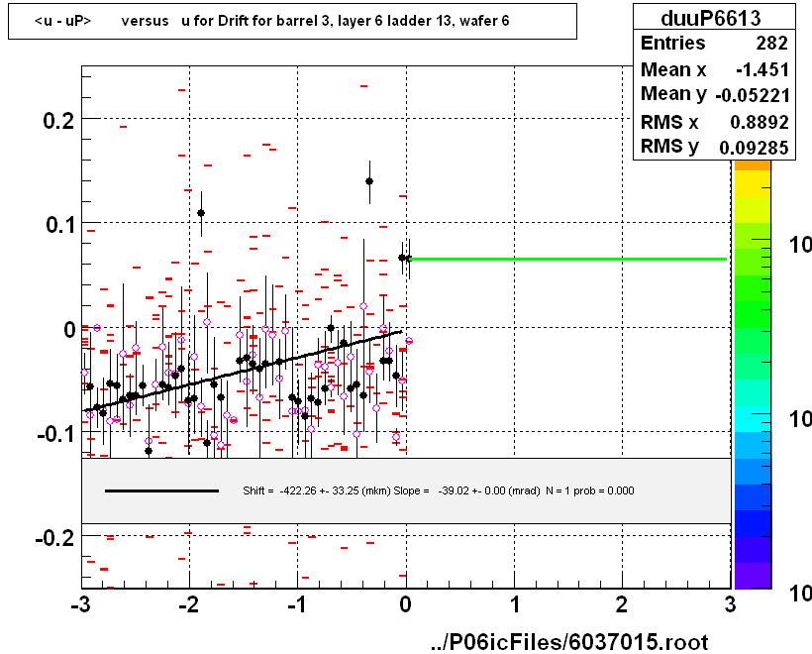Screen dimensions: 812x654
Task: Click the x-axis label -3
Action: pyautogui.click(x=82, y=604)
